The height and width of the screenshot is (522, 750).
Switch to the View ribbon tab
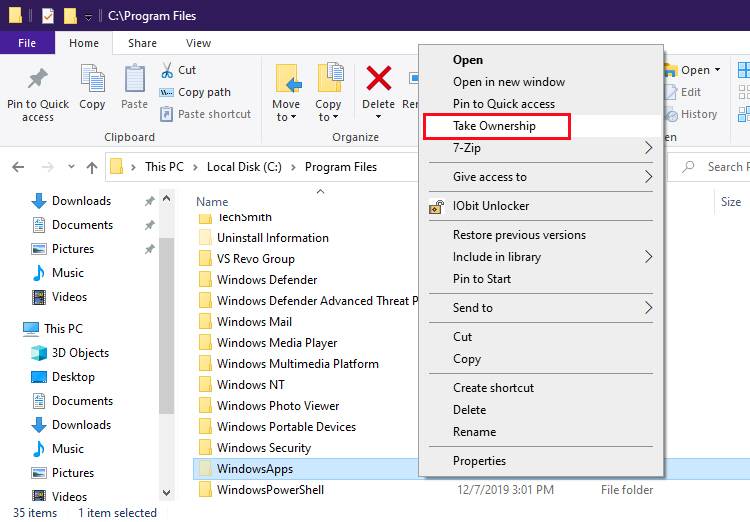pos(198,43)
